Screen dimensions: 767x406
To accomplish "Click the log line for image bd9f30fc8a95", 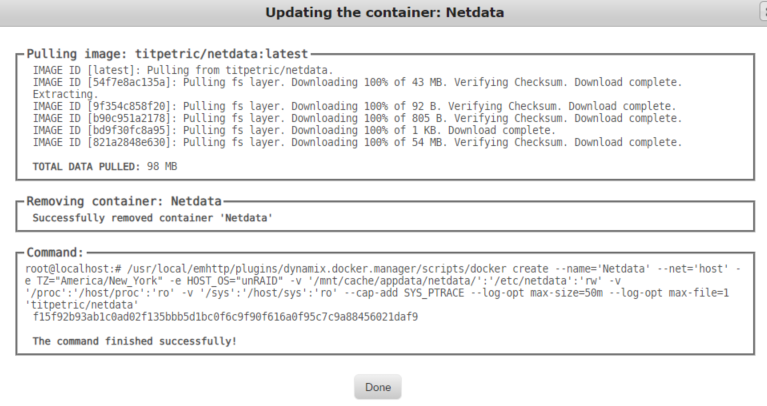I will tap(294, 130).
